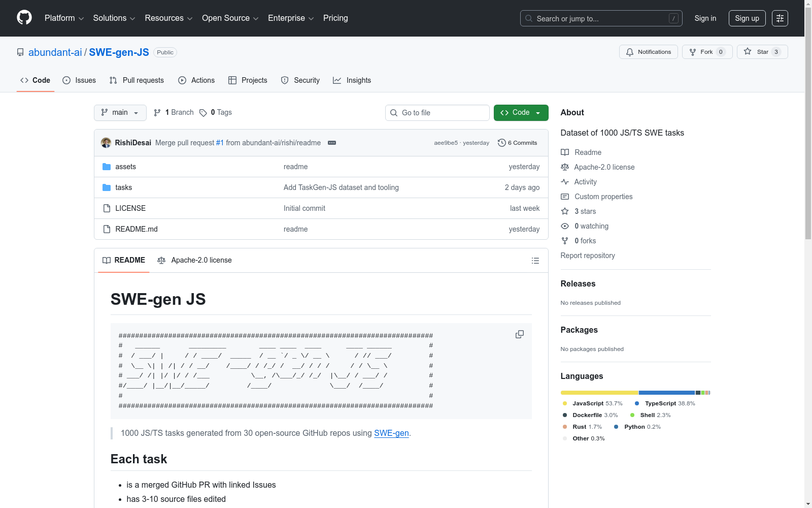
Task: Open commit history clock icon
Action: pos(502,143)
